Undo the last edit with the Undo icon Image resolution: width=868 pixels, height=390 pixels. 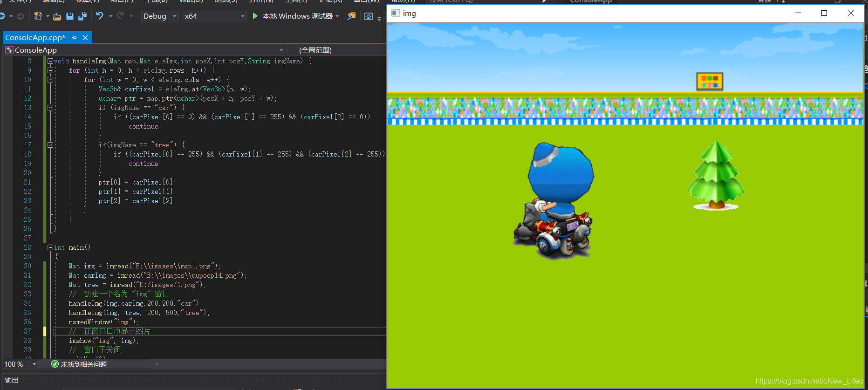[x=100, y=16]
